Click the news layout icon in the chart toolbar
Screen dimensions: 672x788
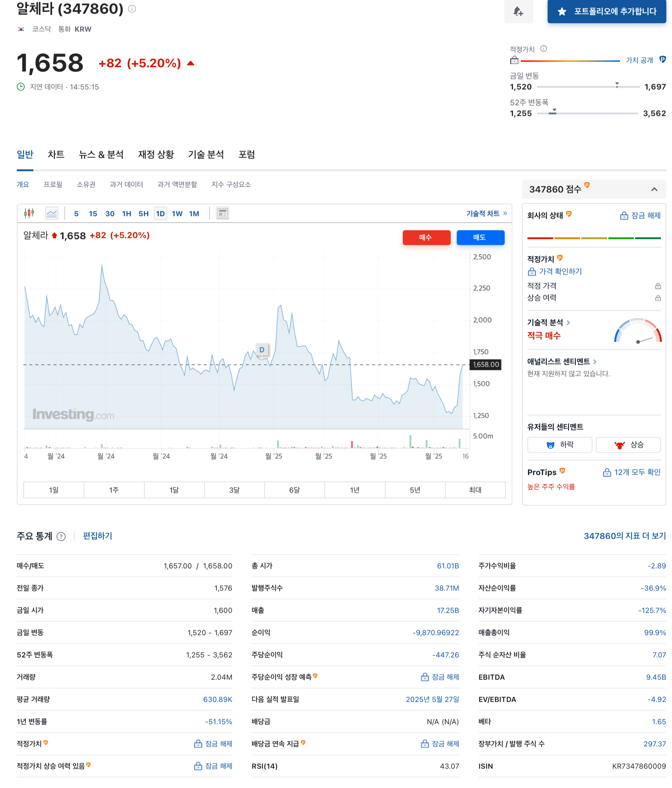coord(223,214)
